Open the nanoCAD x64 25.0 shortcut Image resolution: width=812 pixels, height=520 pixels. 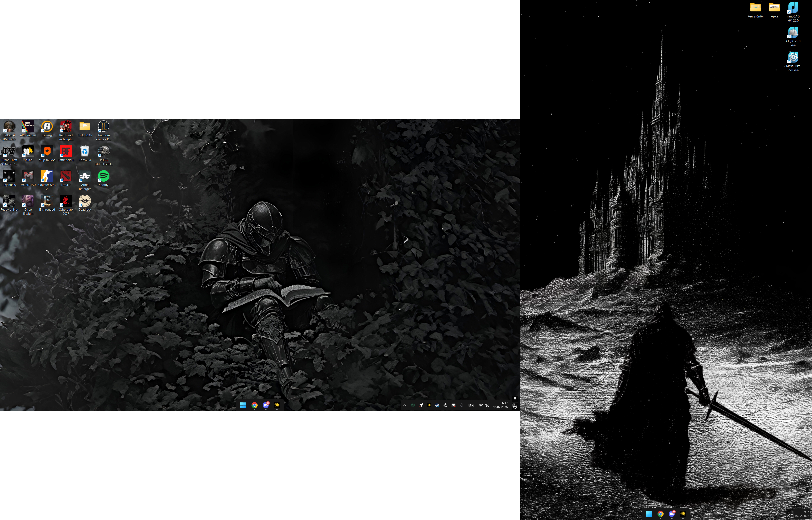tap(793, 8)
